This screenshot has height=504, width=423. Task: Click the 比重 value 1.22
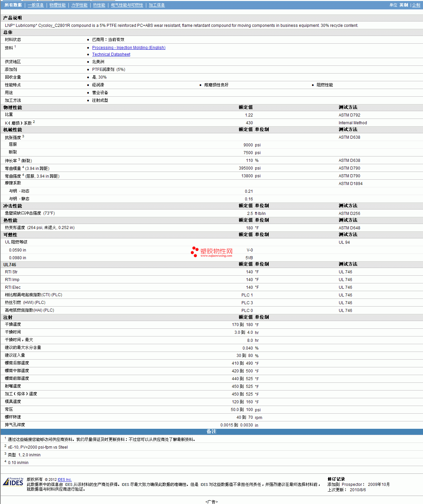[x=249, y=115]
